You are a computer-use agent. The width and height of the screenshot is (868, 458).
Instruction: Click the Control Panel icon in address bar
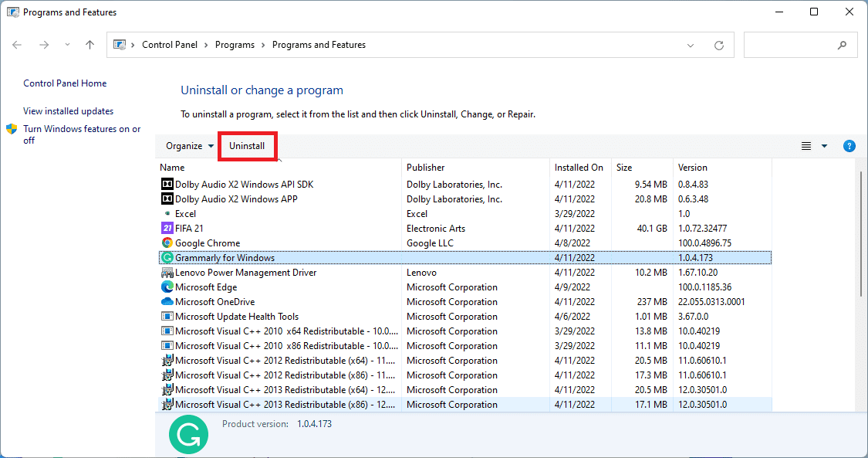click(x=120, y=45)
